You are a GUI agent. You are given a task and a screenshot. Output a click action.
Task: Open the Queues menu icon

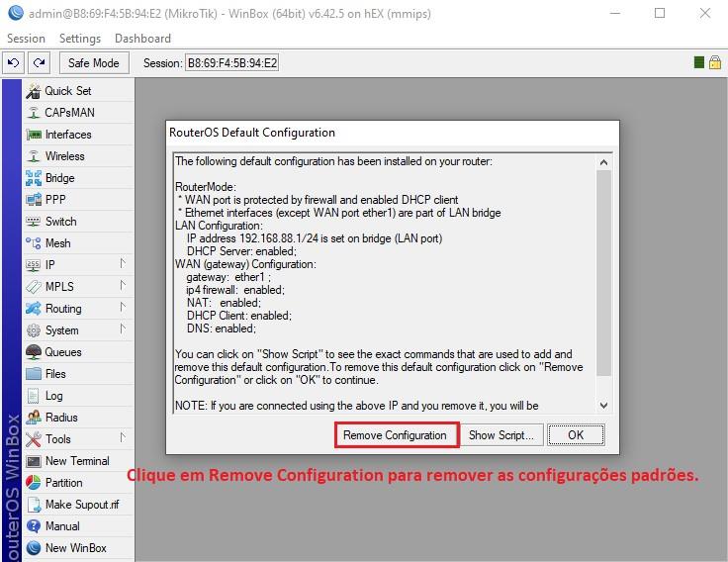34,352
